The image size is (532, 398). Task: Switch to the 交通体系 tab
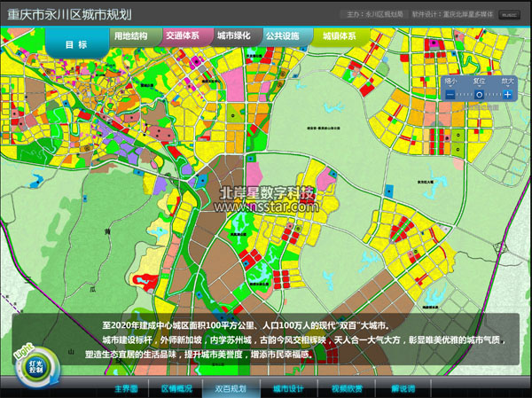tap(183, 36)
